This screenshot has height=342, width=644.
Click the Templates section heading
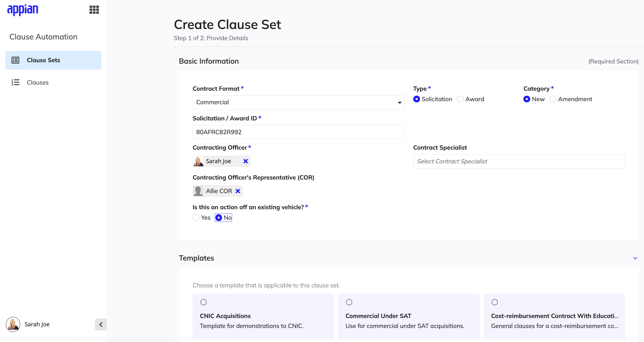click(x=196, y=258)
